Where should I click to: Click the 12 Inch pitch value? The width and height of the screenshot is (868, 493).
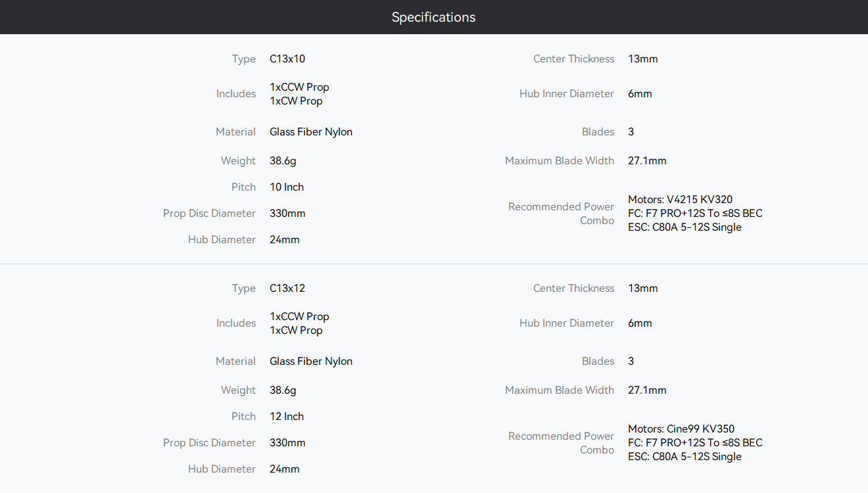(x=287, y=416)
